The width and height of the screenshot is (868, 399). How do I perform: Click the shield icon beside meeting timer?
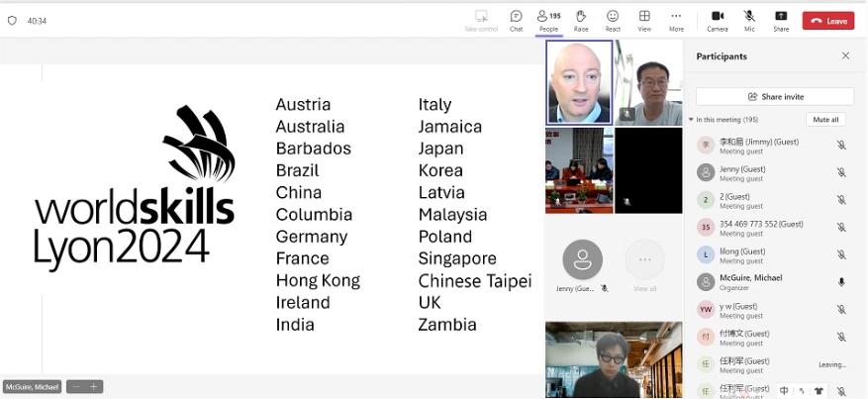point(12,20)
